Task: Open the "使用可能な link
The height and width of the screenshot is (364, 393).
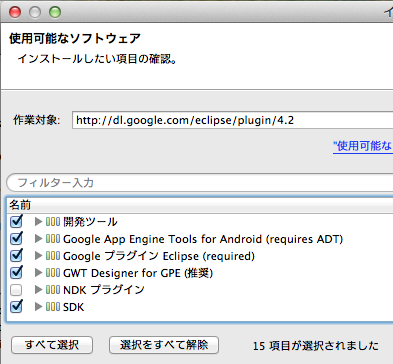Action: pyautogui.click(x=363, y=146)
